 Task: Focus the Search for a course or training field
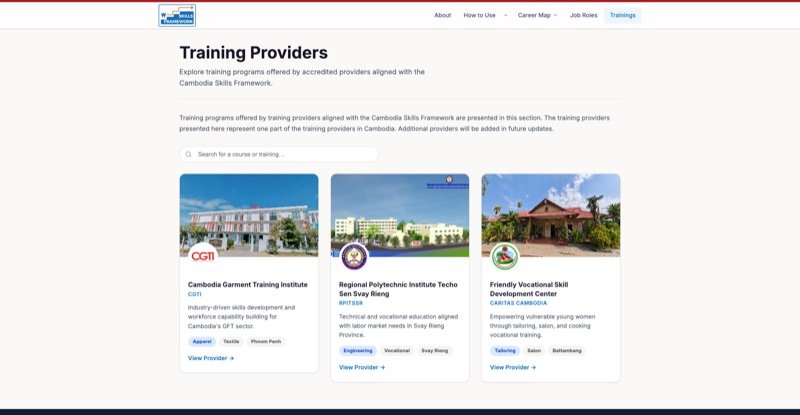coord(279,154)
